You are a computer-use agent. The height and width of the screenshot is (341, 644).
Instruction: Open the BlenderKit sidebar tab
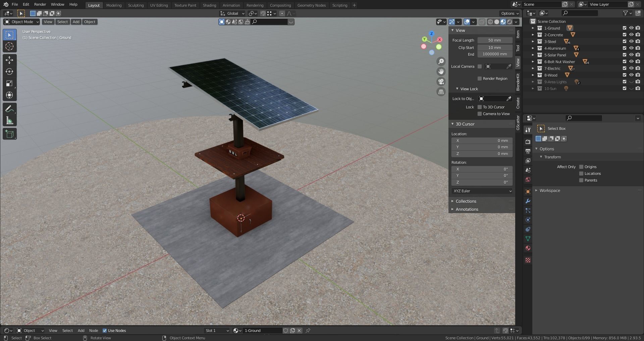coord(518,82)
